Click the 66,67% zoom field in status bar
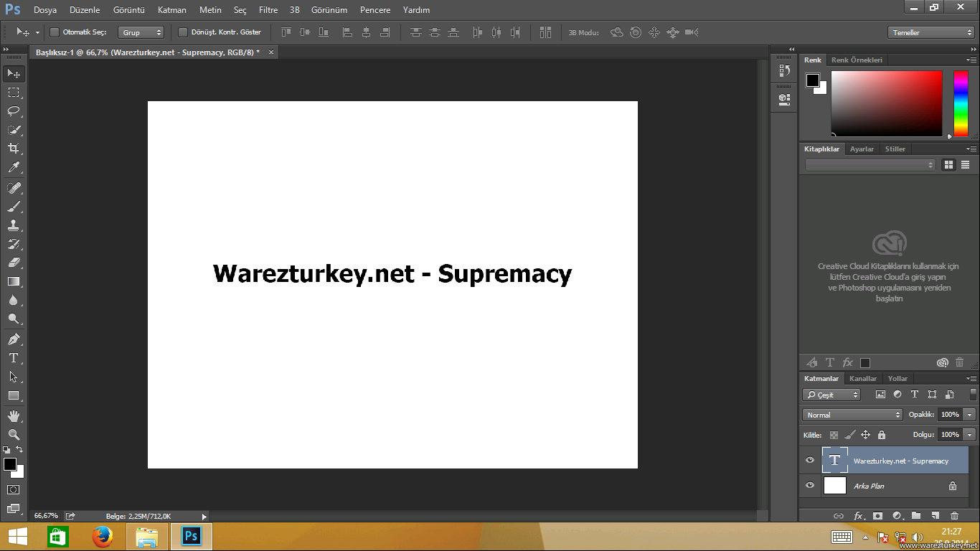 [46, 516]
